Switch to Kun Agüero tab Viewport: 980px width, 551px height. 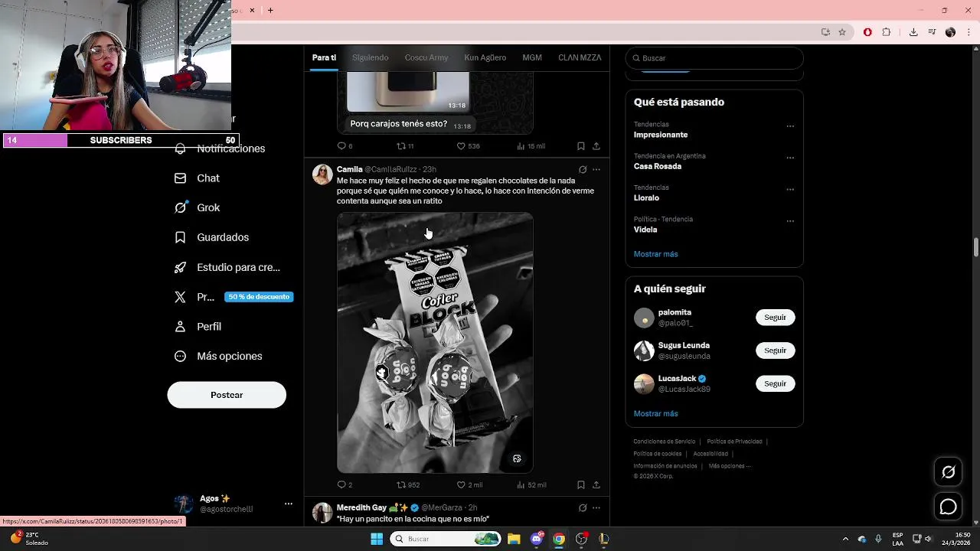[485, 57]
